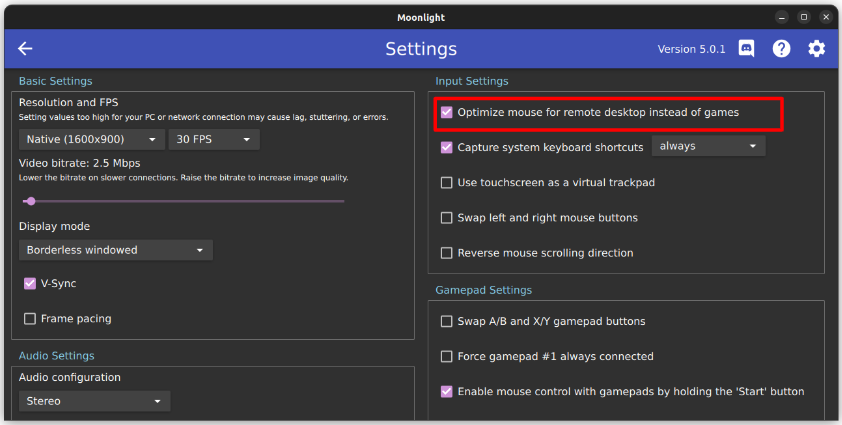Maximize the Moonlight window
The height and width of the screenshot is (425, 842).
tap(804, 17)
